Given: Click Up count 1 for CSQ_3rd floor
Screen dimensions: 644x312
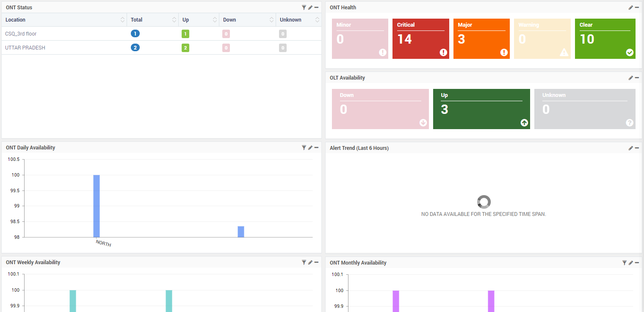Looking at the screenshot, I should pos(185,33).
